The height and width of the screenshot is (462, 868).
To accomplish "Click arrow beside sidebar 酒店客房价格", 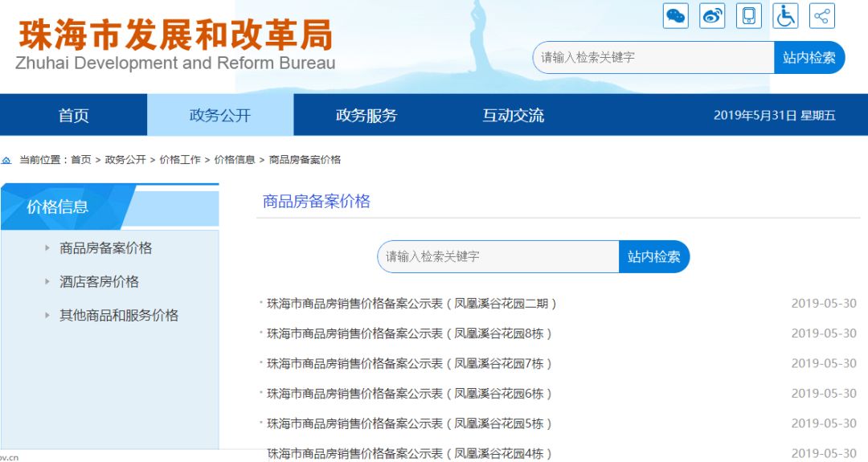I will (47, 282).
